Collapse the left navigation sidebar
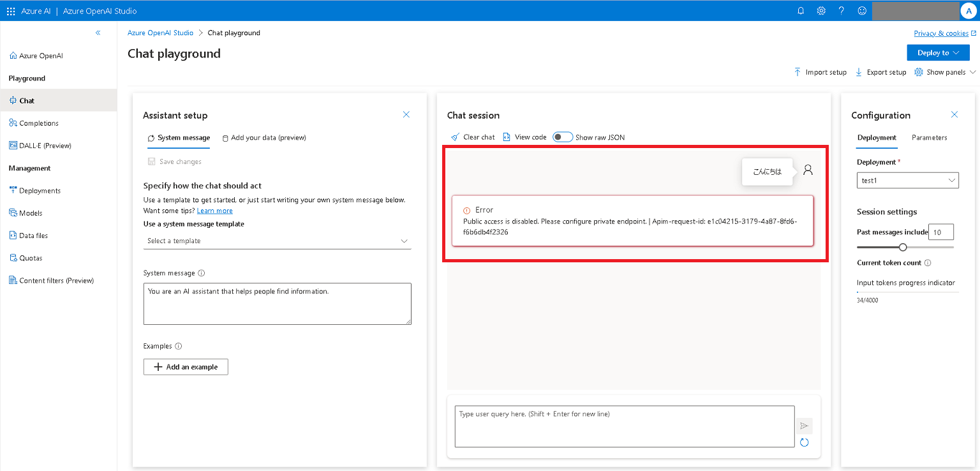980x471 pixels. tap(98, 33)
